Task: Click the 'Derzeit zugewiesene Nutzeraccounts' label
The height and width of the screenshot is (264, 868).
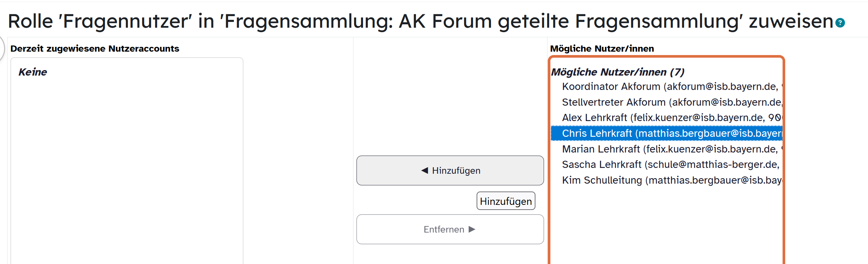Action: coord(95,49)
